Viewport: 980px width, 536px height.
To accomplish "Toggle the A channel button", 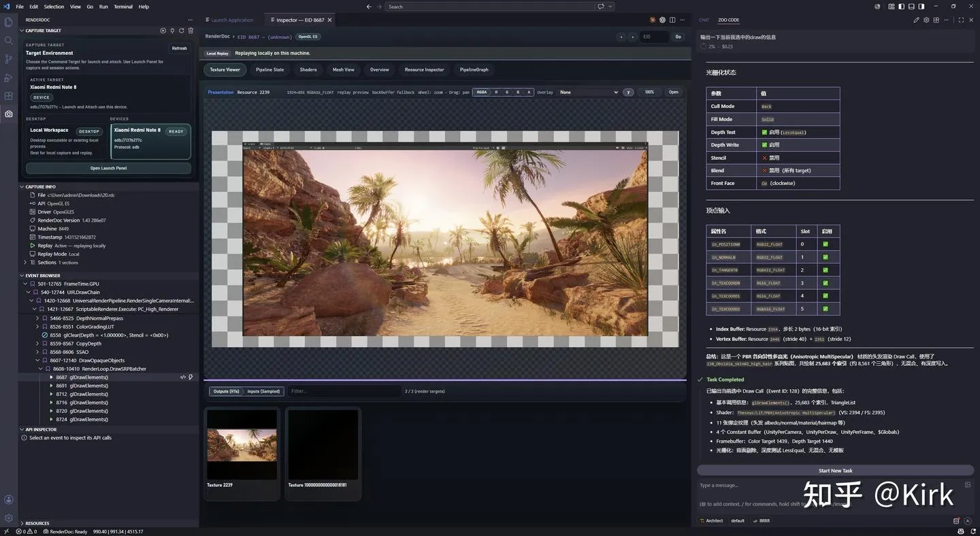I will [x=529, y=92].
